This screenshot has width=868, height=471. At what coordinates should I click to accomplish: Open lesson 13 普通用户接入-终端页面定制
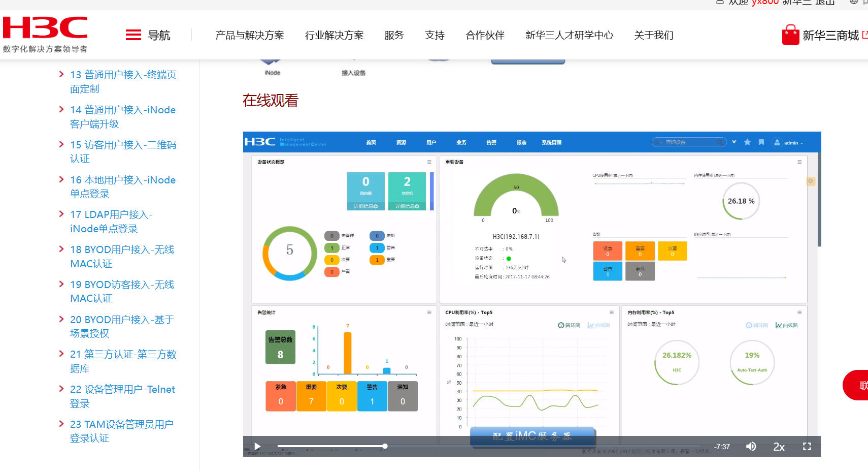[x=123, y=82]
